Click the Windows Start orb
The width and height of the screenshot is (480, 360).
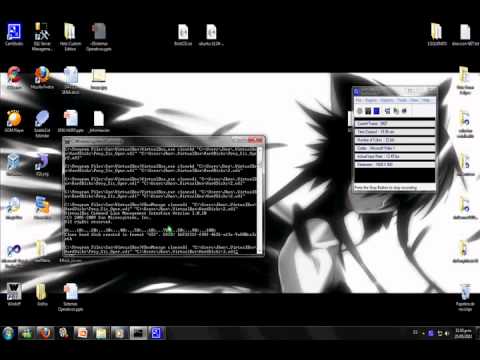[x=8, y=333]
